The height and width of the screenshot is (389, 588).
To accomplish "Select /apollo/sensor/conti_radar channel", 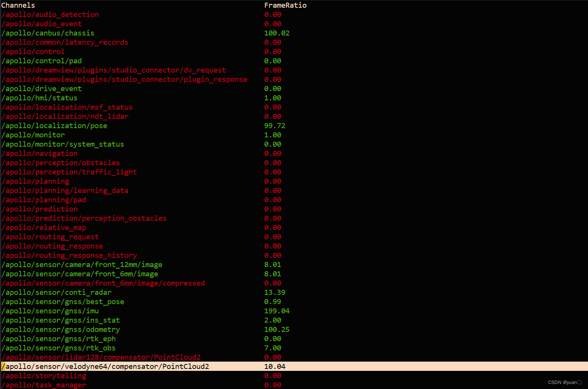I will tap(56, 293).
